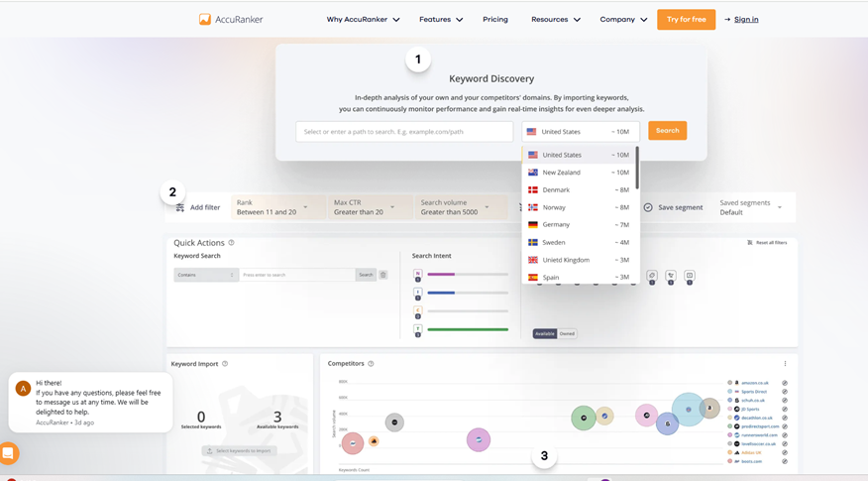
Task: Open the lovellsoccer.co.uk competitor link
Action: pyautogui.click(x=756, y=444)
